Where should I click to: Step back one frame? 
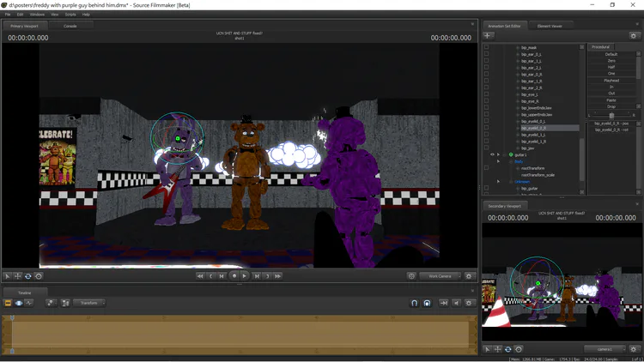click(222, 276)
